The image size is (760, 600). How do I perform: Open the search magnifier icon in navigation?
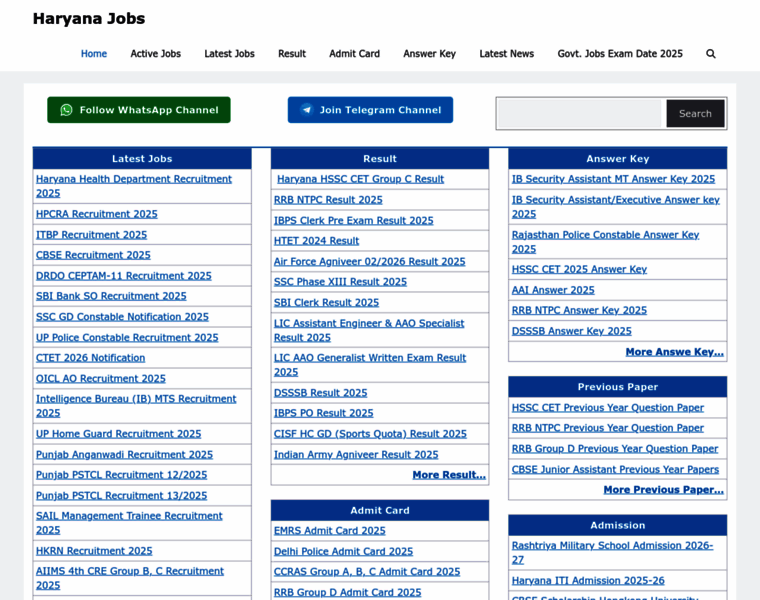[711, 54]
